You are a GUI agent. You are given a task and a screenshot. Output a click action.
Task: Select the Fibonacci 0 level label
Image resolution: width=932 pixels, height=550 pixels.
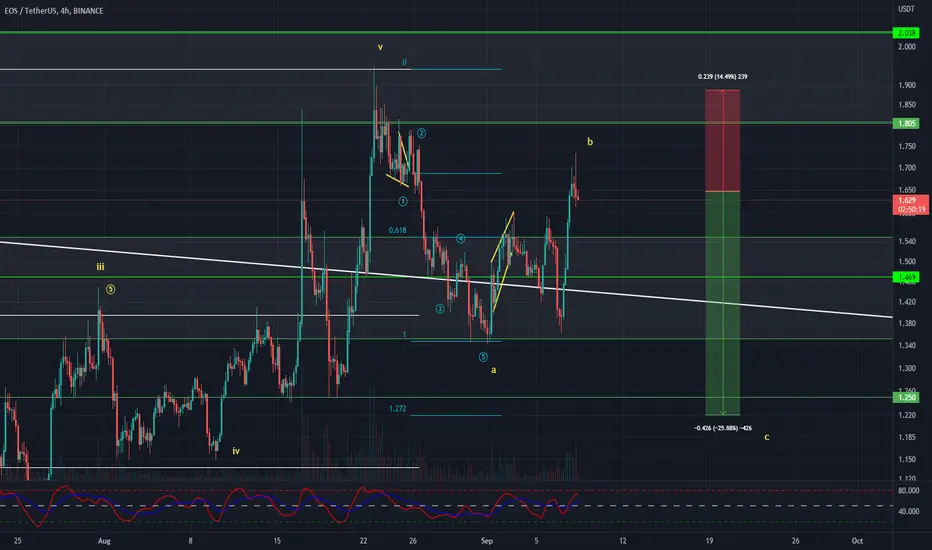[404, 62]
